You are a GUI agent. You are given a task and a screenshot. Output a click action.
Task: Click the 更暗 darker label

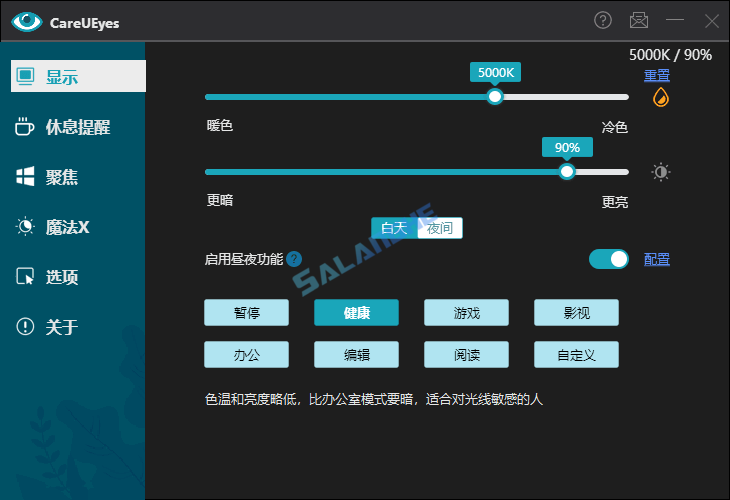[x=220, y=201]
